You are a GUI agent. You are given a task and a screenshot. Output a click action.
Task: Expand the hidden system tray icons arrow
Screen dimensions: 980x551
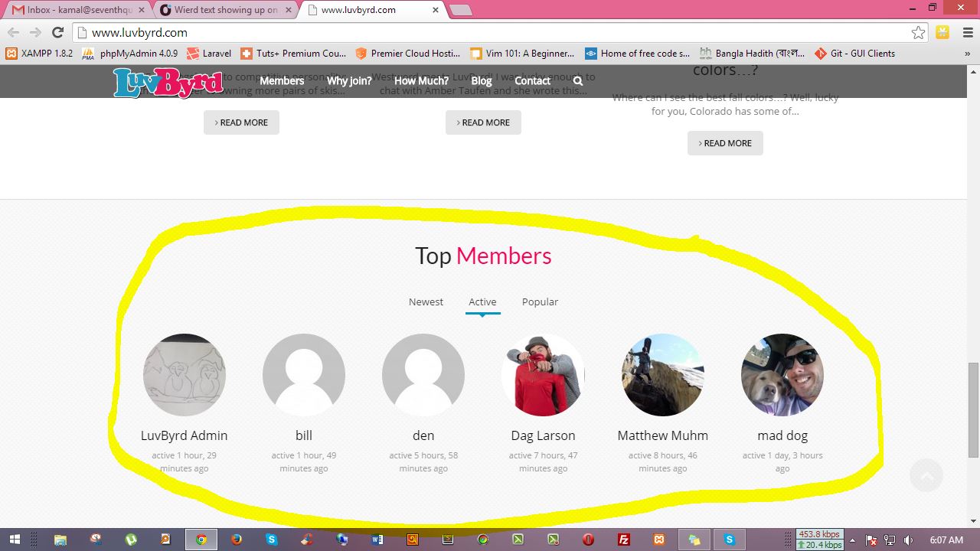pyautogui.click(x=852, y=540)
